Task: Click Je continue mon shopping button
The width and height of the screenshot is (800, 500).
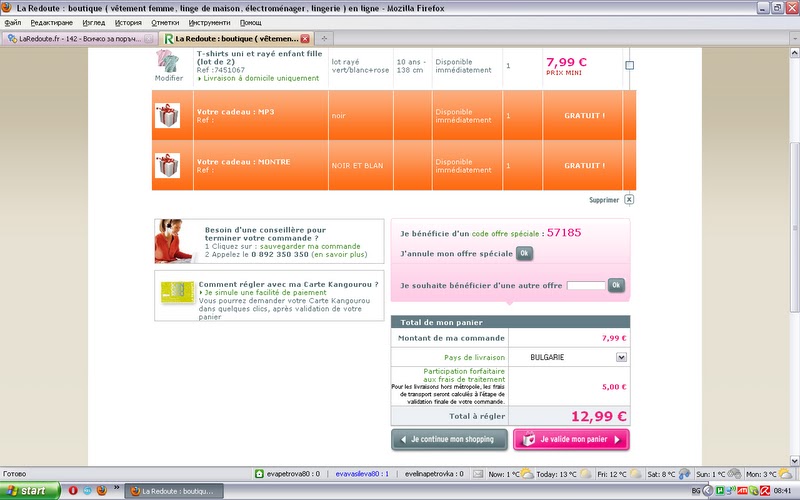Action: click(x=449, y=439)
